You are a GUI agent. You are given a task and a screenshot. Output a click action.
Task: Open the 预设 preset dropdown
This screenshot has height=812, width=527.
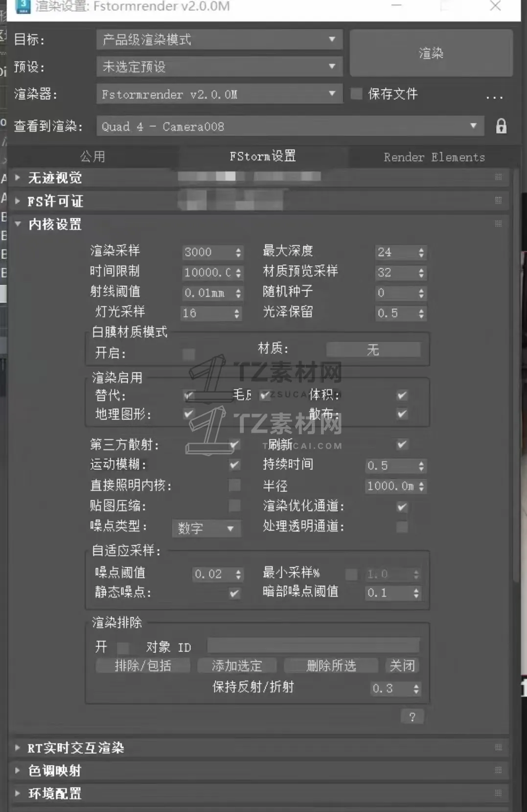[x=219, y=67]
